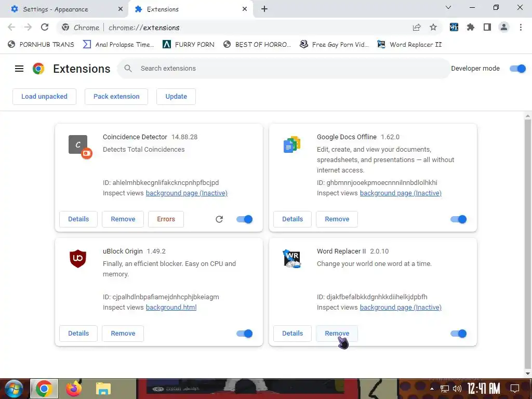This screenshot has height=399, width=532.
Task: Open File Explorer from the taskbar
Action: click(103, 389)
